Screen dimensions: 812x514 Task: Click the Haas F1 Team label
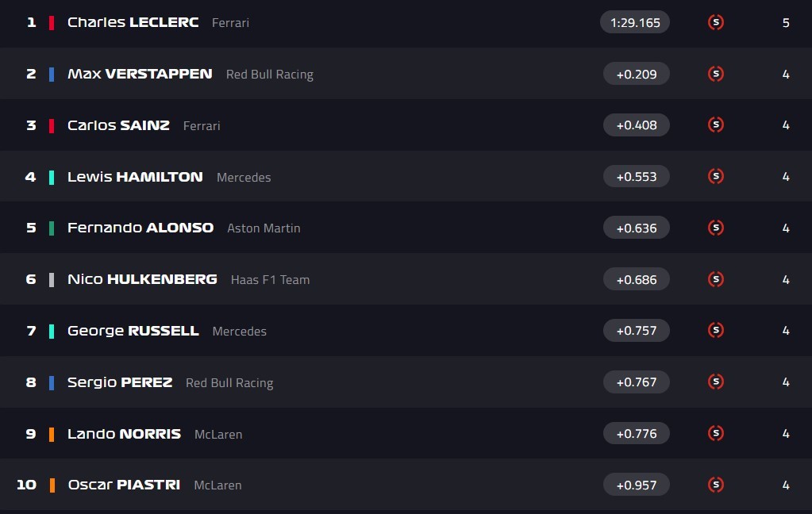(270, 280)
